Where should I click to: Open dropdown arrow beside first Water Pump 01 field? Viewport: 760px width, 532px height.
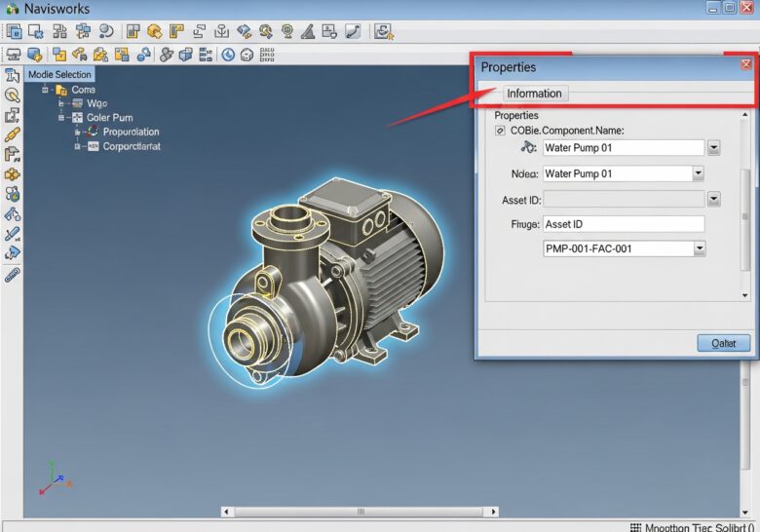(713, 148)
